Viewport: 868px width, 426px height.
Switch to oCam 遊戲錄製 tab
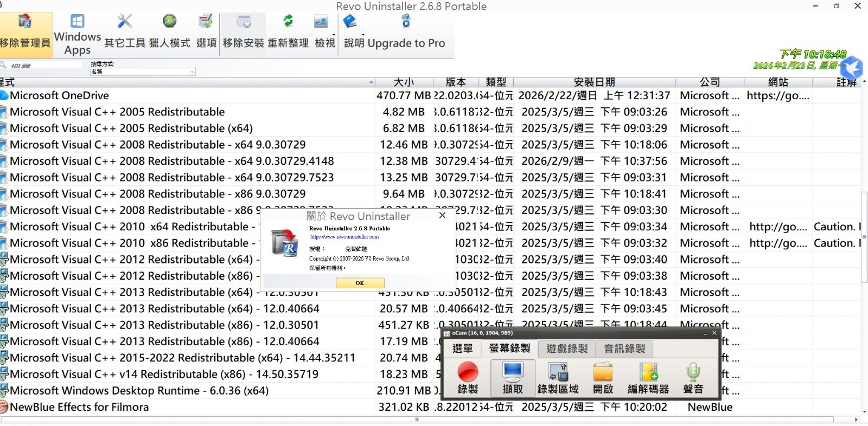(567, 348)
